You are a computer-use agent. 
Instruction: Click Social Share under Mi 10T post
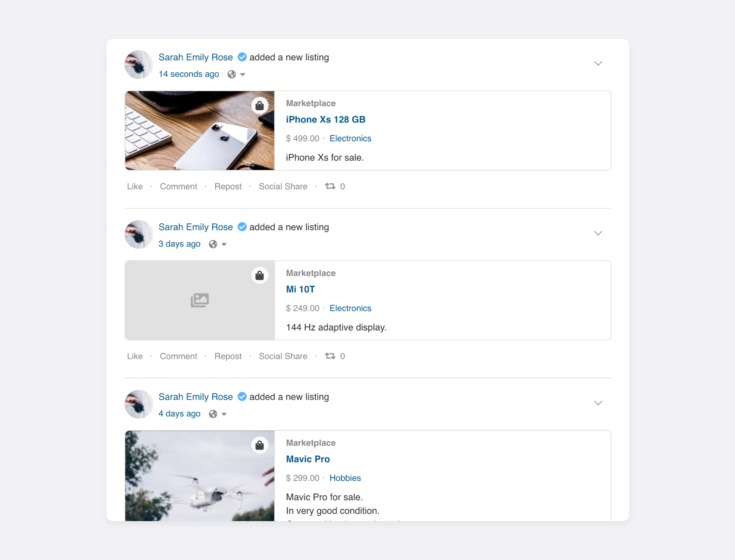pos(283,356)
